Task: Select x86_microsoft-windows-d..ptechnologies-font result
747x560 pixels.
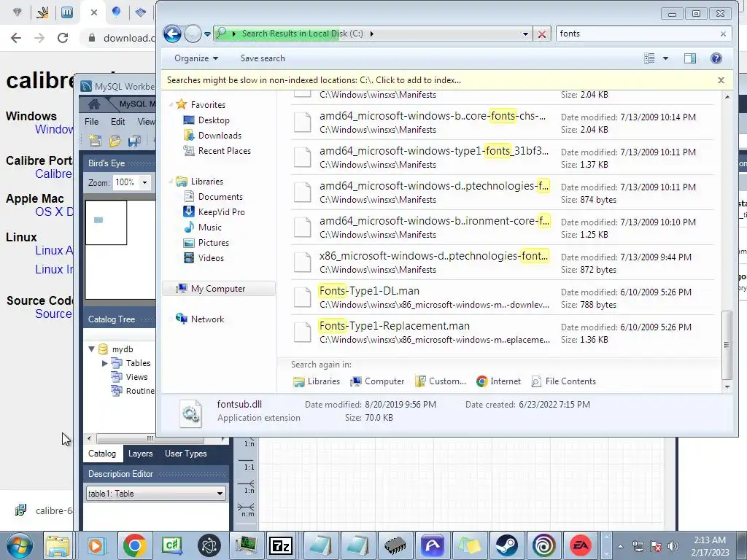Action: [x=503, y=262]
